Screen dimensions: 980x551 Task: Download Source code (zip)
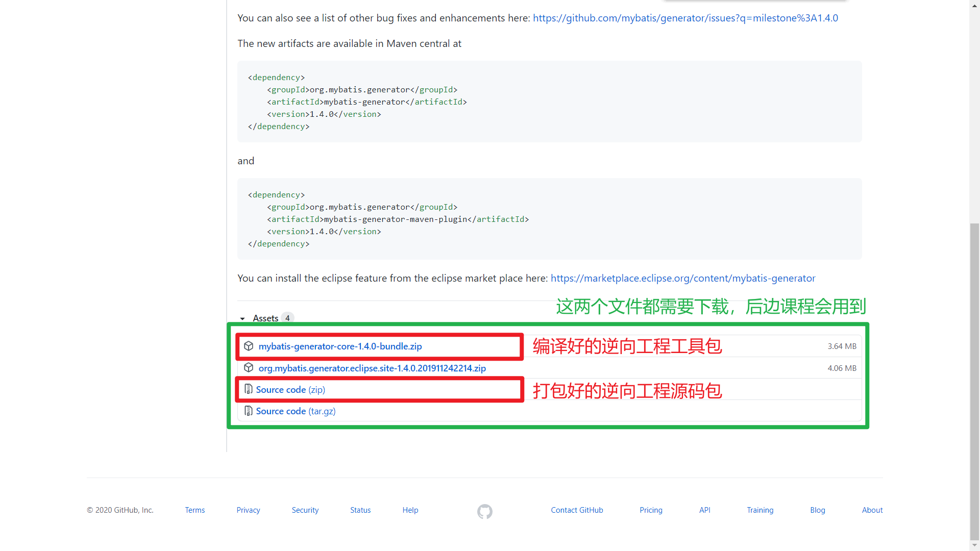pyautogui.click(x=290, y=390)
